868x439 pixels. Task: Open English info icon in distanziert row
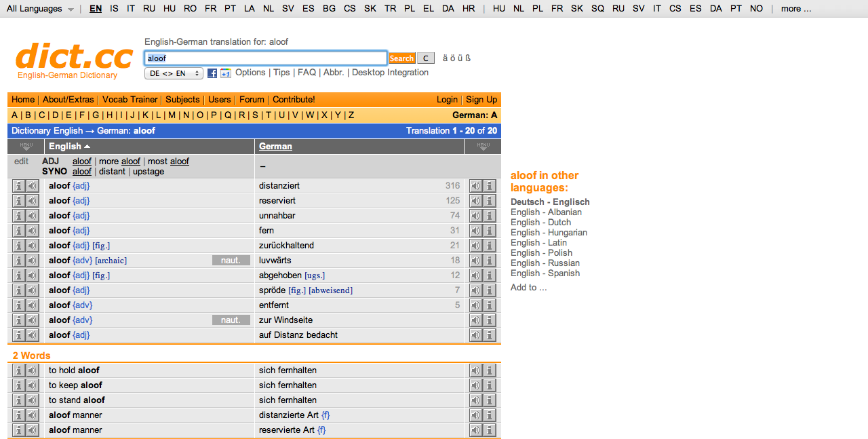19,186
